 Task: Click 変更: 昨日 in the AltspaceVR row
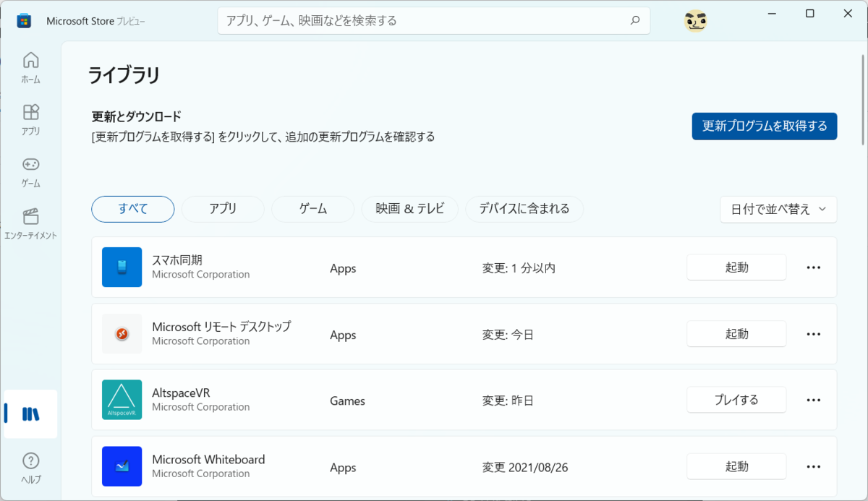[508, 401]
